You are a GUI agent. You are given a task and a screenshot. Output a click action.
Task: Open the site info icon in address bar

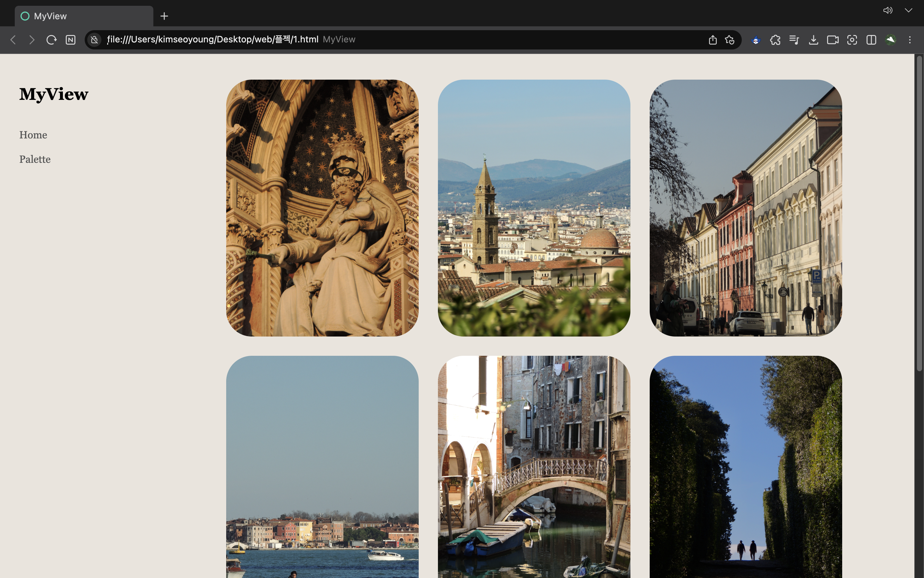(x=95, y=40)
